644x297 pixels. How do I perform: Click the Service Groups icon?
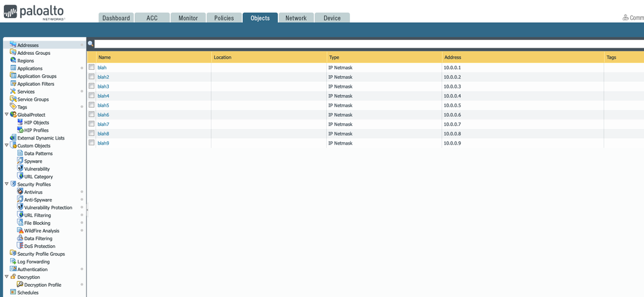click(13, 99)
